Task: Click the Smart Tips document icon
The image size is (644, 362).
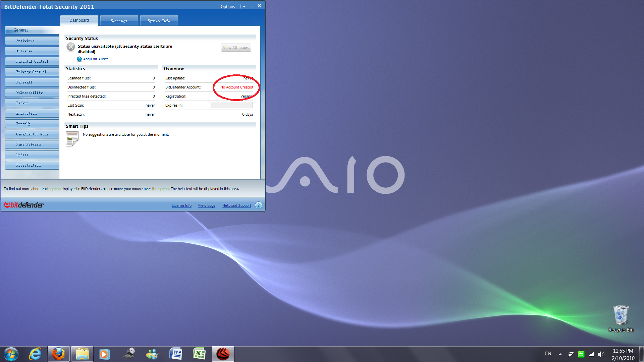Action: (72, 139)
